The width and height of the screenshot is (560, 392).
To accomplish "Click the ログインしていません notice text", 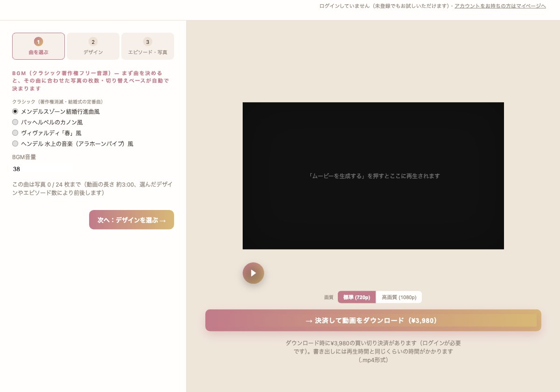I will pos(385,6).
